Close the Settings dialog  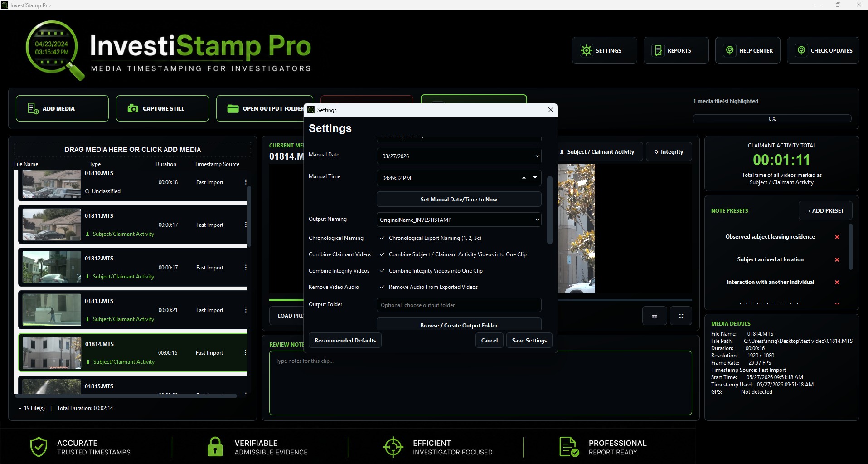pos(550,110)
